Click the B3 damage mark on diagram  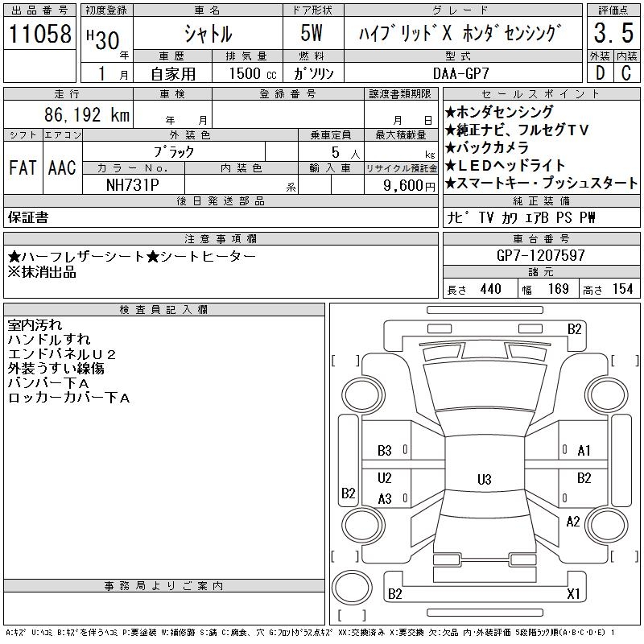[x=385, y=451]
